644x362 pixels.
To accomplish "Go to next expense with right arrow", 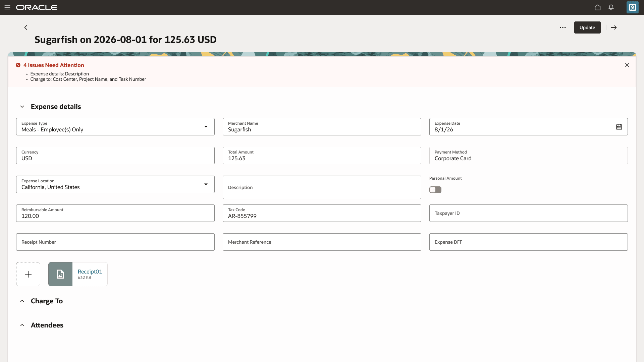I will click(614, 27).
